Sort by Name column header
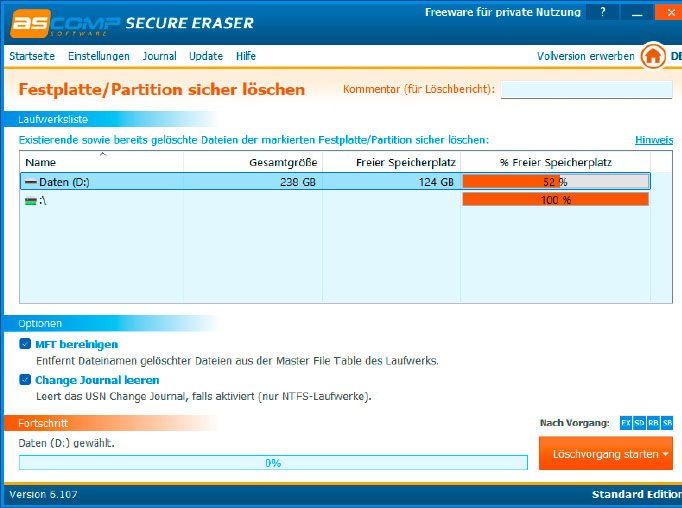682x508 pixels. point(101,162)
